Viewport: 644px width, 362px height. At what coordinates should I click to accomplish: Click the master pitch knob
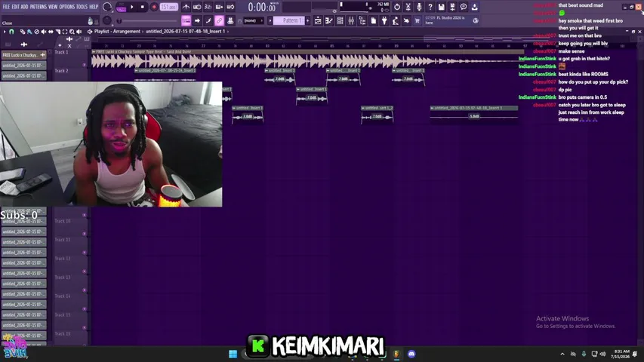(x=107, y=20)
